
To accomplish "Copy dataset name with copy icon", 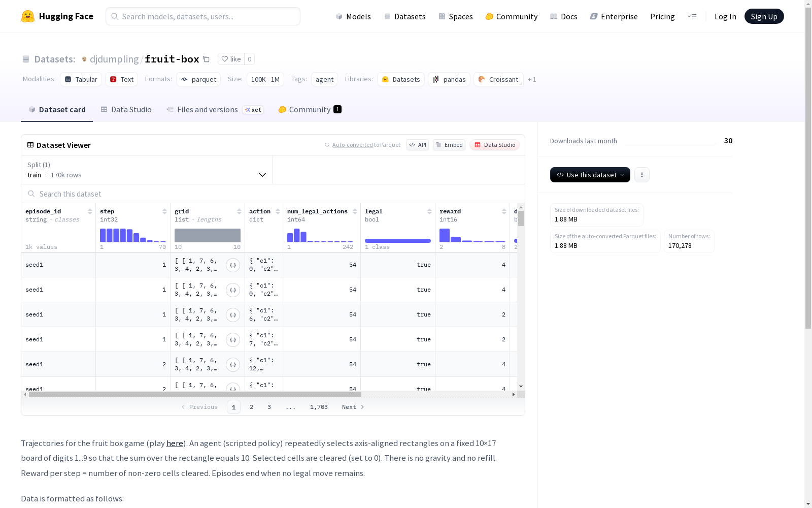I will click(x=206, y=59).
